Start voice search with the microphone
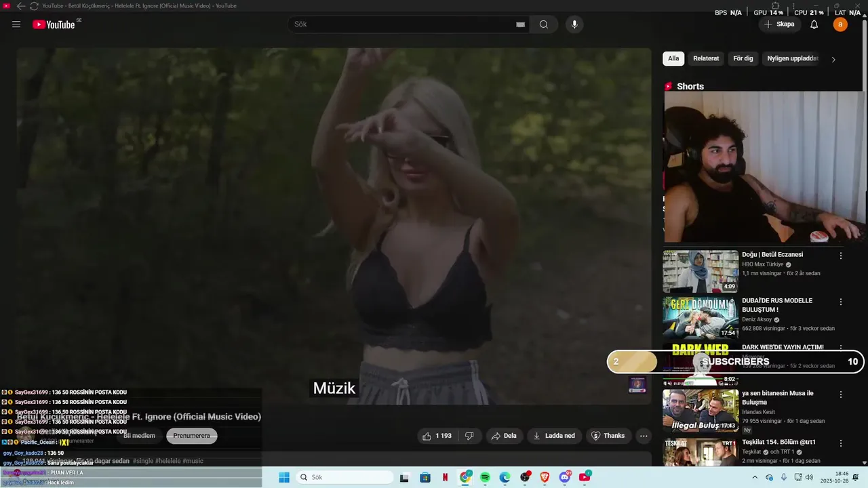Image resolution: width=868 pixels, height=488 pixels. [574, 24]
